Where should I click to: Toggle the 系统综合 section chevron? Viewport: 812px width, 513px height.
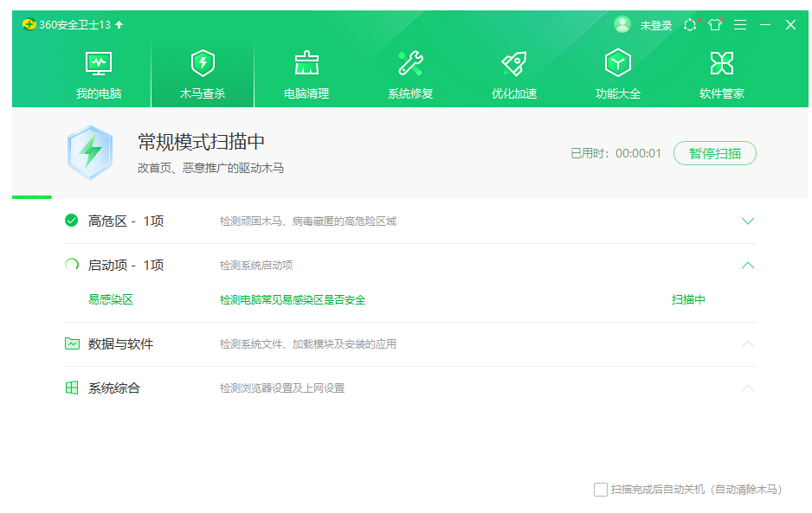tap(748, 388)
